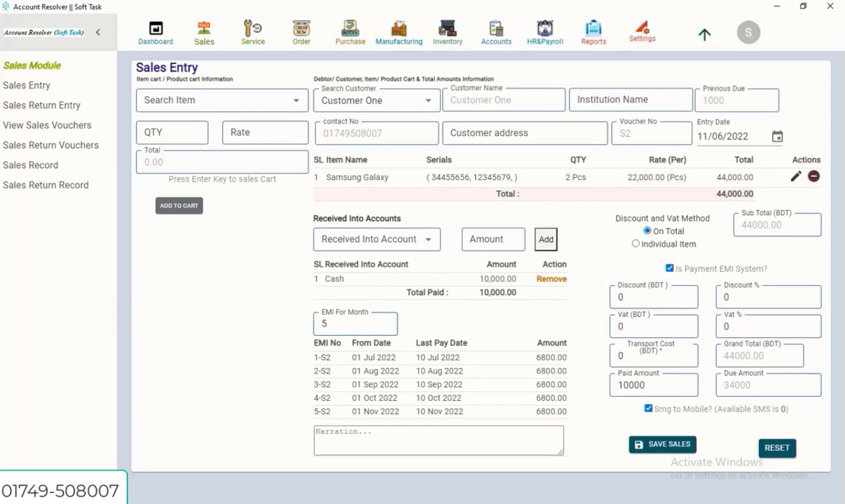Open the Reports module icon
This screenshot has height=504, width=845.
click(x=593, y=32)
